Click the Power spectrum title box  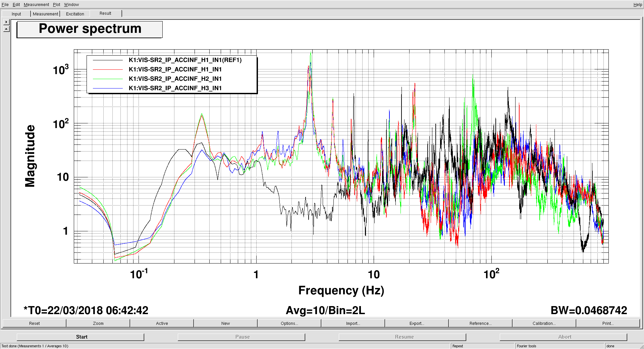(90, 30)
